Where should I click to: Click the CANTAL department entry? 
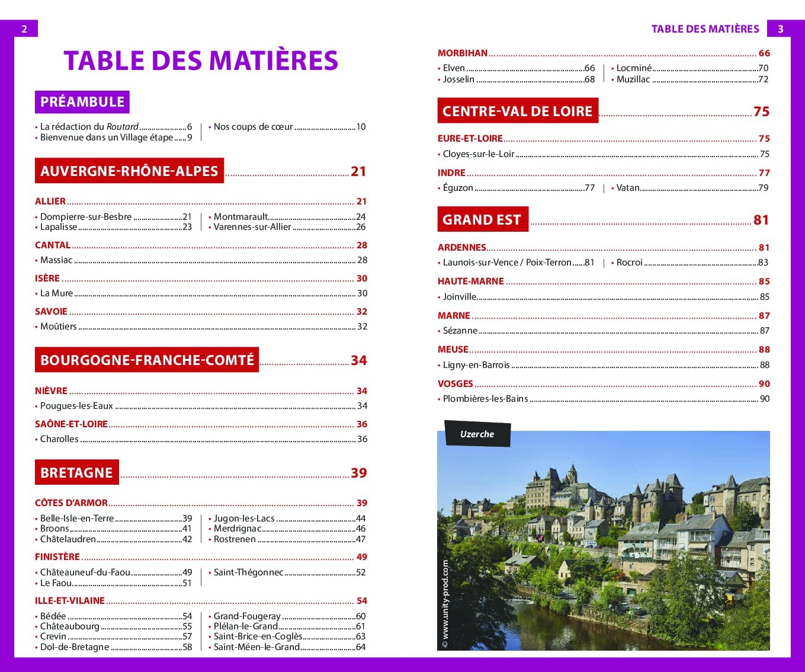(52, 245)
